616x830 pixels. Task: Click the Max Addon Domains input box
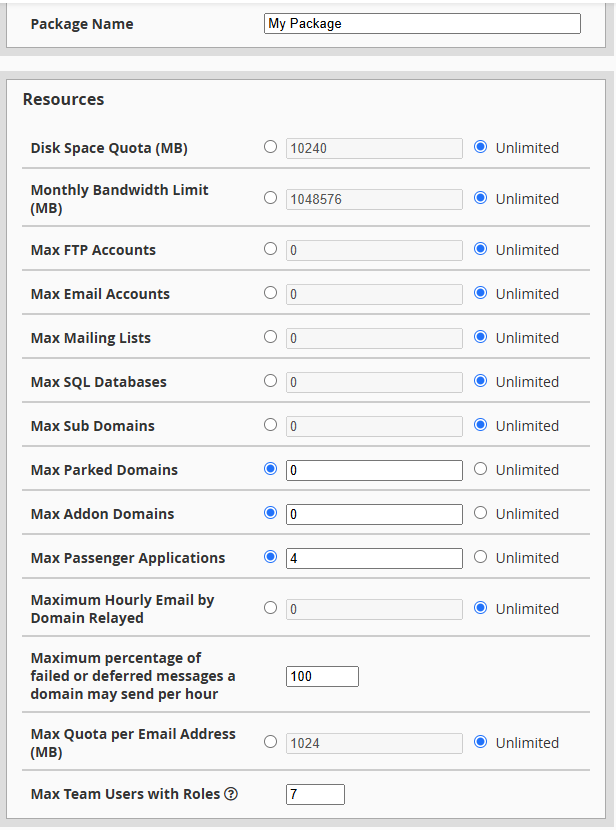(x=374, y=514)
